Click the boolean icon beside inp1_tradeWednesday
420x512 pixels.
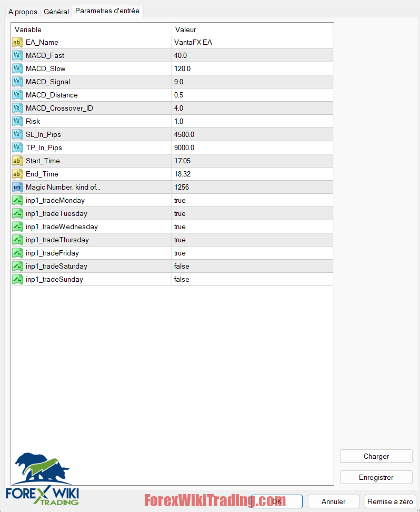pos(17,227)
